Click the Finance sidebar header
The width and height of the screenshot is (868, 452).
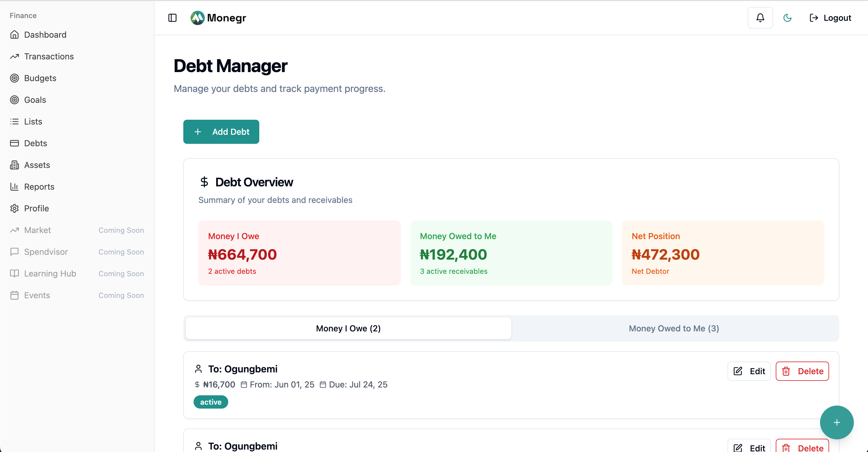point(23,15)
